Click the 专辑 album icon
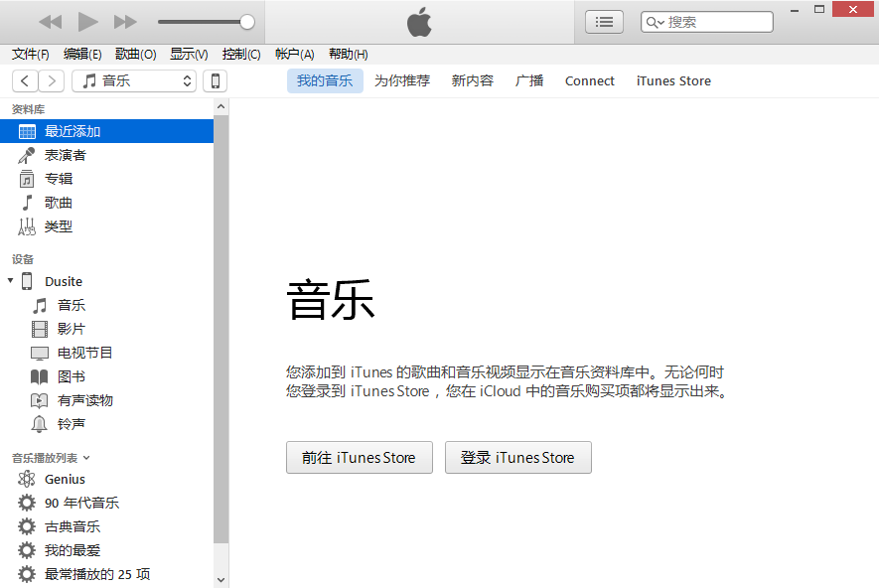Image resolution: width=879 pixels, height=588 pixels. [27, 179]
